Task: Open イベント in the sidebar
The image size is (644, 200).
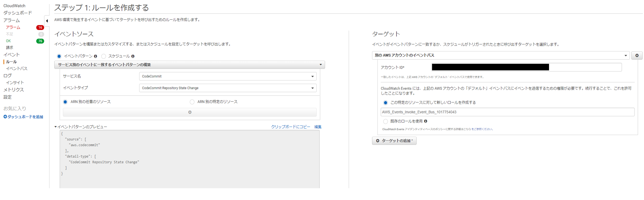Action: click(12, 54)
